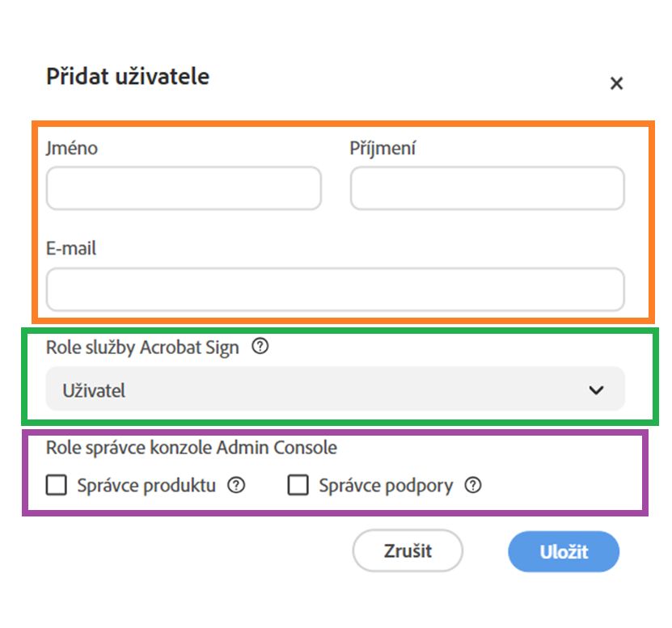Image resolution: width=672 pixels, height=628 pixels.
Task: Select the E-mail input field
Action: click(335, 289)
